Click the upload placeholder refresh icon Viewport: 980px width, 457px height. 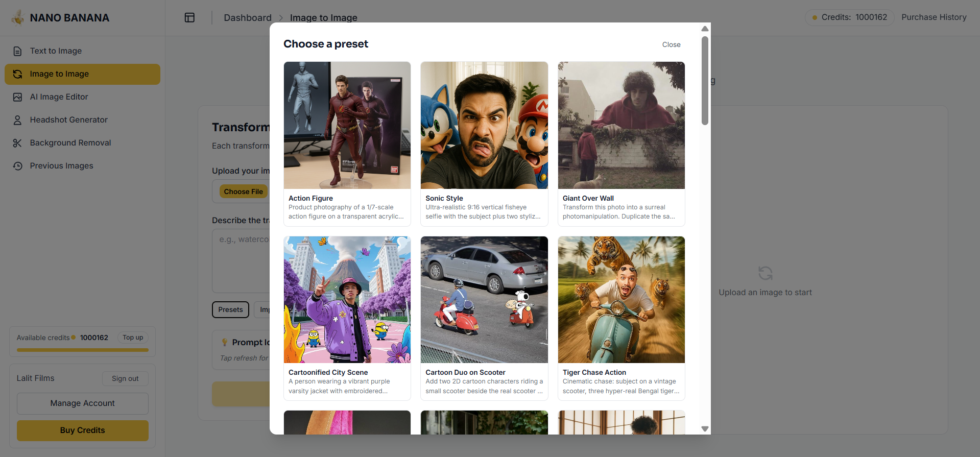coord(765,273)
